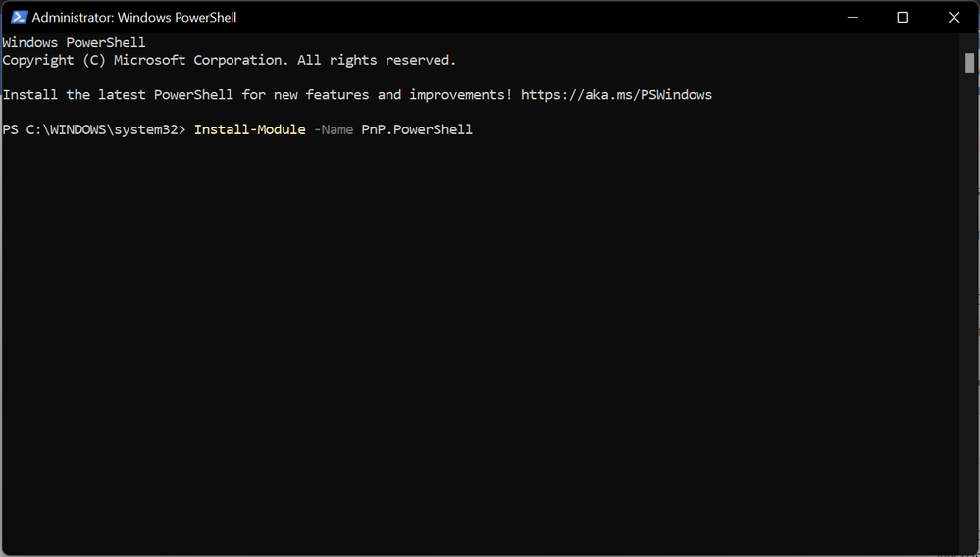Click the "Administrator: Windows PowerShell" title text
This screenshot has height=557, width=980.
(x=134, y=17)
